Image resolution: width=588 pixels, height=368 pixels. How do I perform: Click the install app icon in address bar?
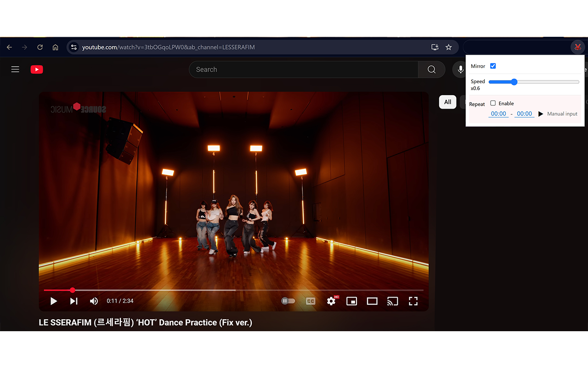pyautogui.click(x=435, y=47)
